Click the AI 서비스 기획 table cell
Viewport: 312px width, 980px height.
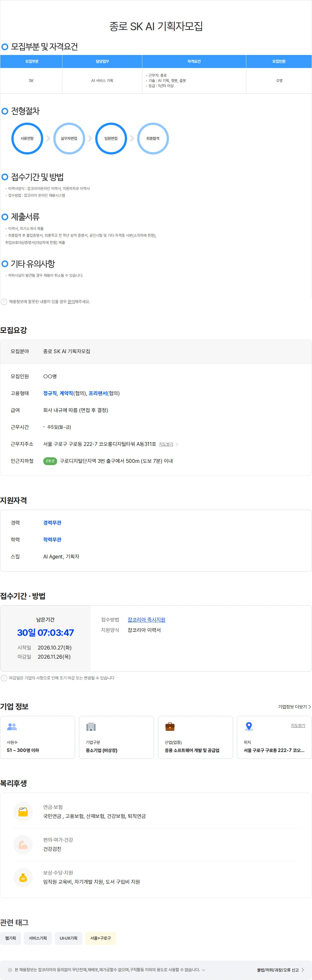pos(102,81)
